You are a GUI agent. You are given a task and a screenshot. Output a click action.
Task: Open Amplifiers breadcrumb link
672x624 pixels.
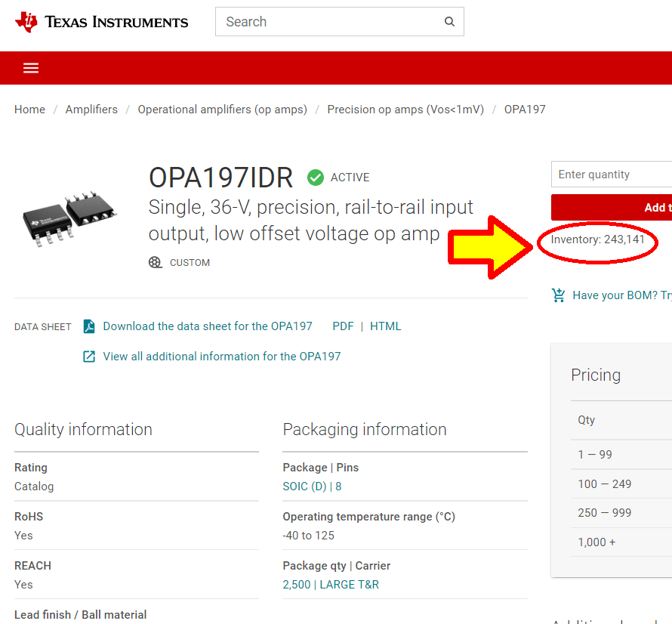91,110
